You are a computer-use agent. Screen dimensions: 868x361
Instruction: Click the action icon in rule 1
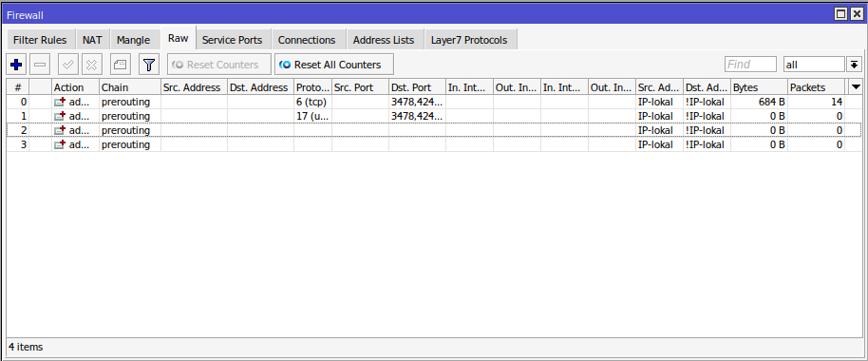click(x=60, y=116)
